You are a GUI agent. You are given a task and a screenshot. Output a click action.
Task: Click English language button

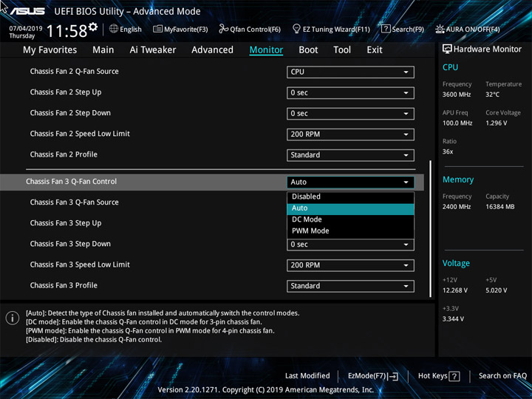pos(125,29)
